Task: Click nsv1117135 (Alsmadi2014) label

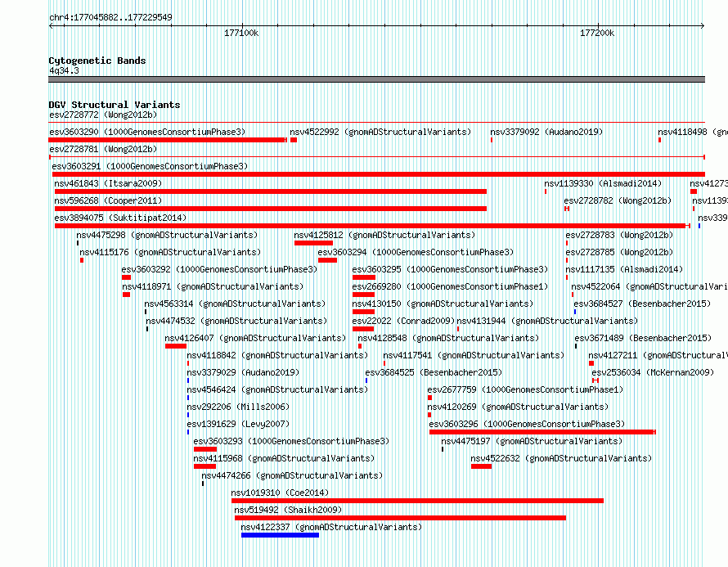Action: click(x=624, y=269)
